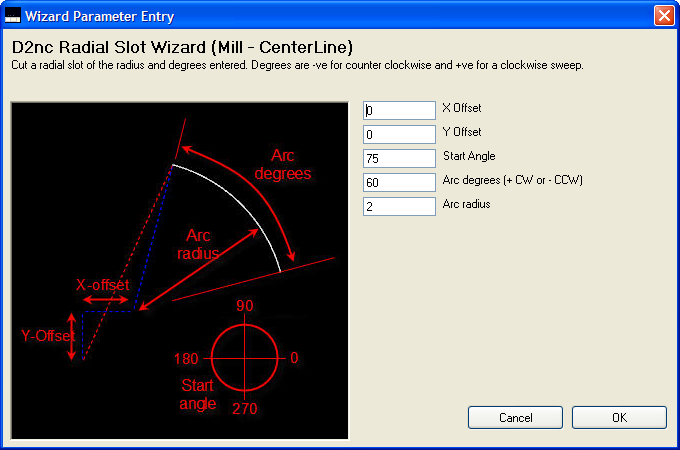Click the 'Cut a radial slot' description text
This screenshot has width=680, height=450.
297,65
